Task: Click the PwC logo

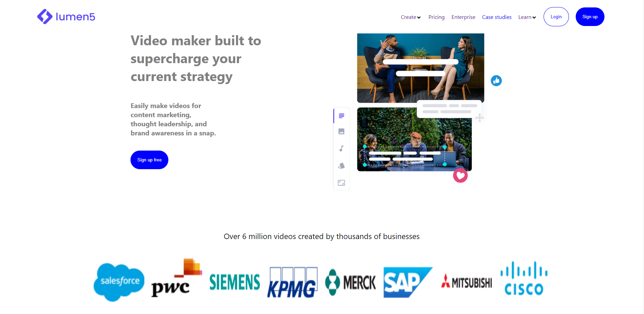Action: pyautogui.click(x=176, y=278)
